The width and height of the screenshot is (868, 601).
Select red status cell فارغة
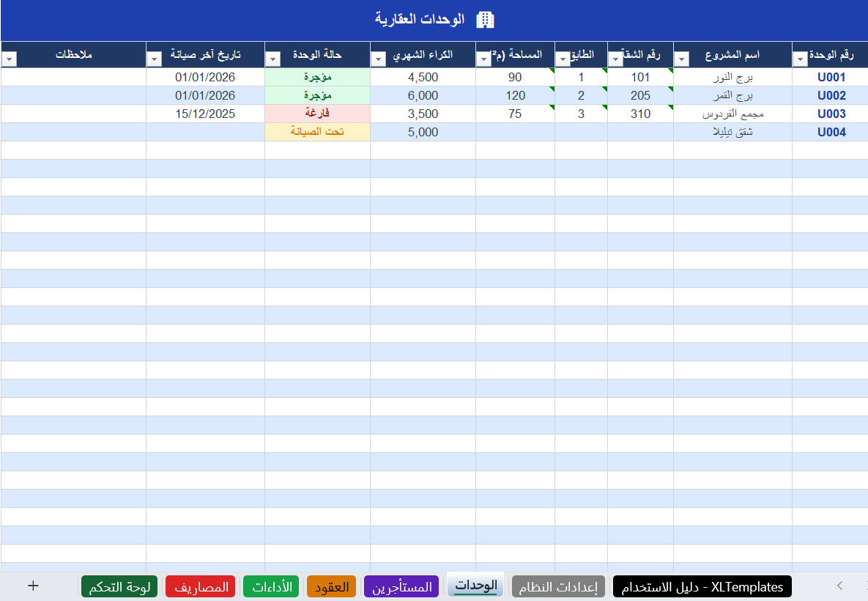click(x=317, y=114)
